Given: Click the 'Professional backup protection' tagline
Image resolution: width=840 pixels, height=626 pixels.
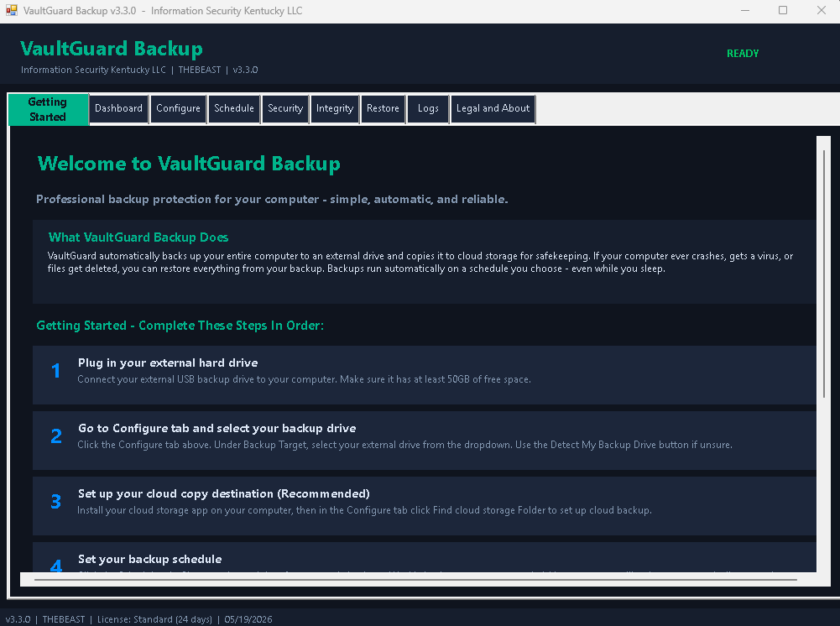Looking at the screenshot, I should (272, 199).
